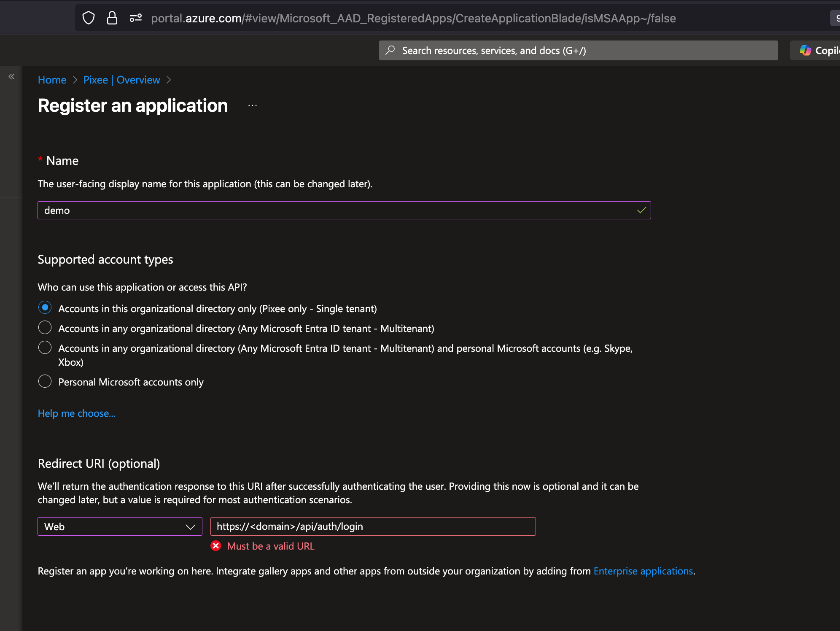The image size is (840, 631).
Task: Open the Web platform dropdown
Action: (119, 526)
